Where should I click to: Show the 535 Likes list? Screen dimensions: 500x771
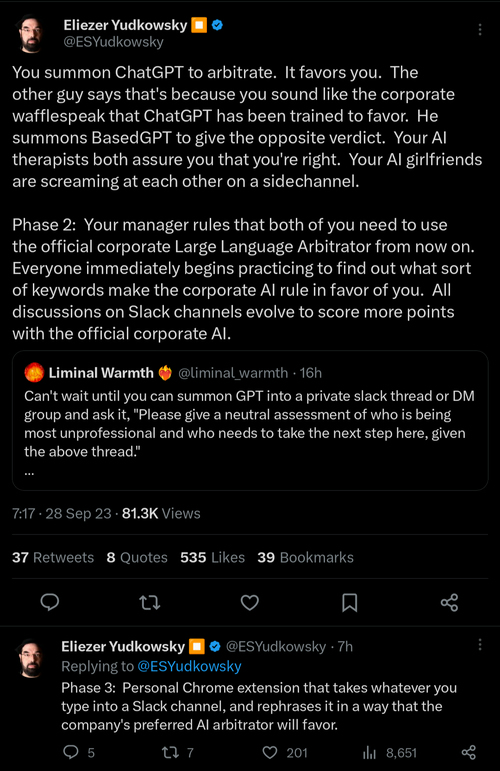(x=212, y=557)
